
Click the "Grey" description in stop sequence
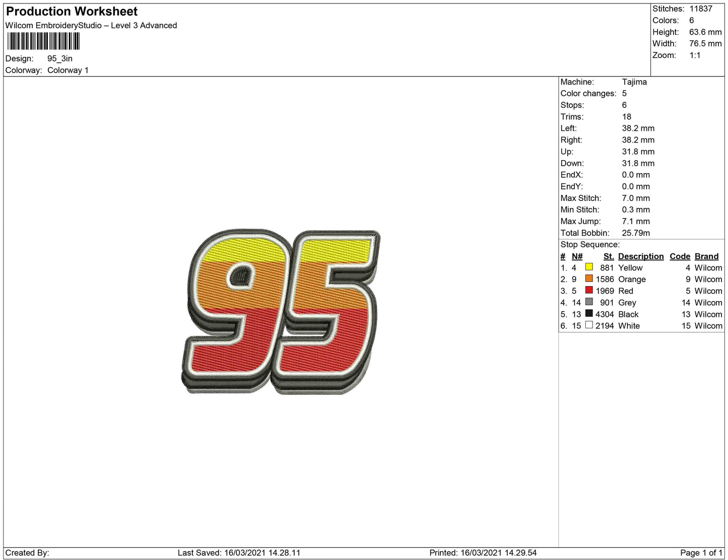(x=627, y=303)
